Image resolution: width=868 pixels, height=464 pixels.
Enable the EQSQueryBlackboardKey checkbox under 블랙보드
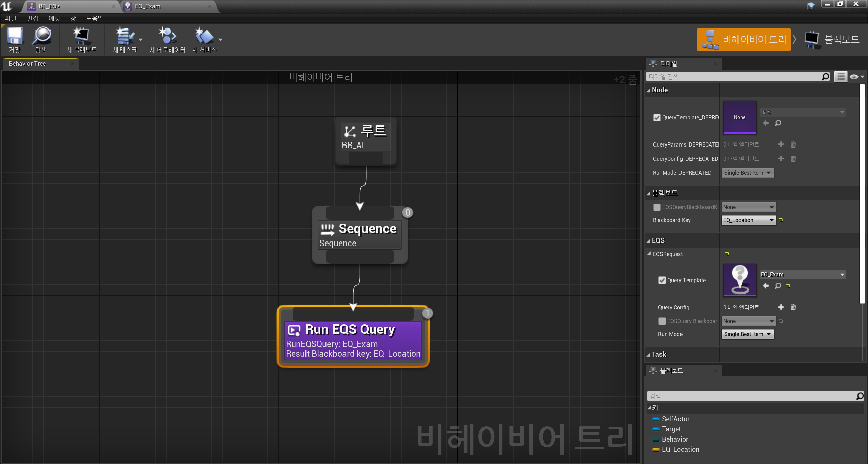coord(657,207)
